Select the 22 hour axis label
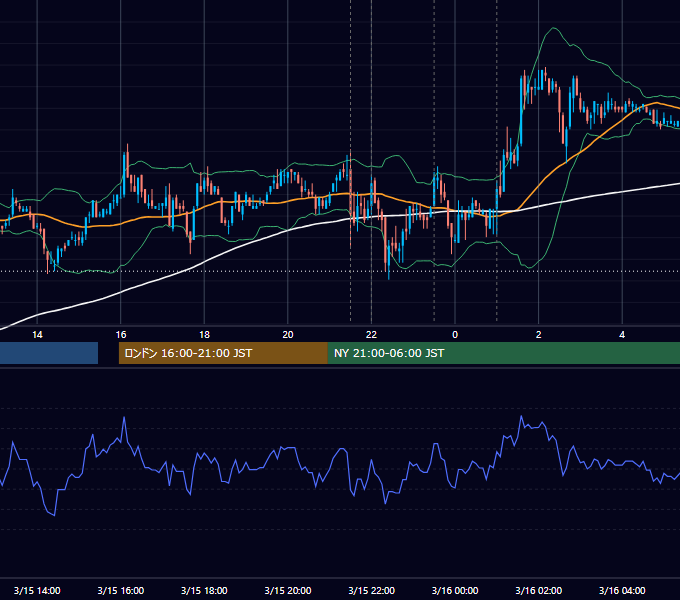The width and height of the screenshot is (680, 600). [372, 335]
